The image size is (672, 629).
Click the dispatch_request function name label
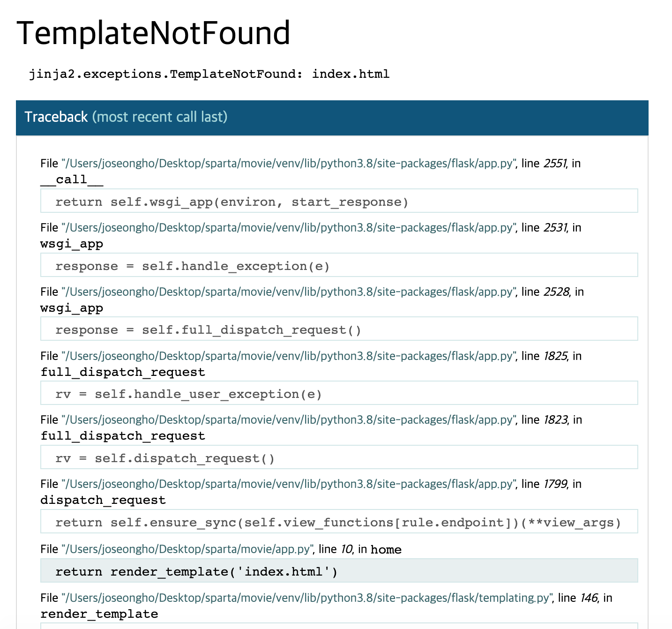[x=103, y=500]
